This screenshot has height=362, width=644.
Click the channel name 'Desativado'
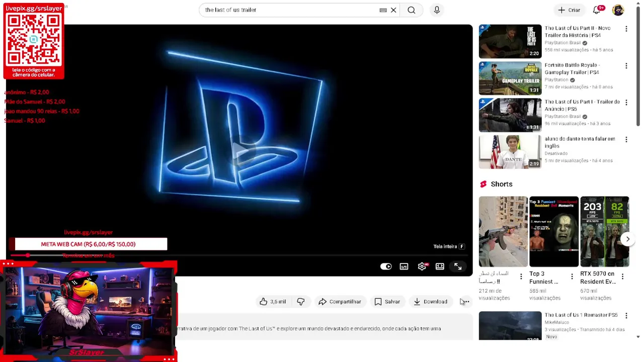point(556,153)
